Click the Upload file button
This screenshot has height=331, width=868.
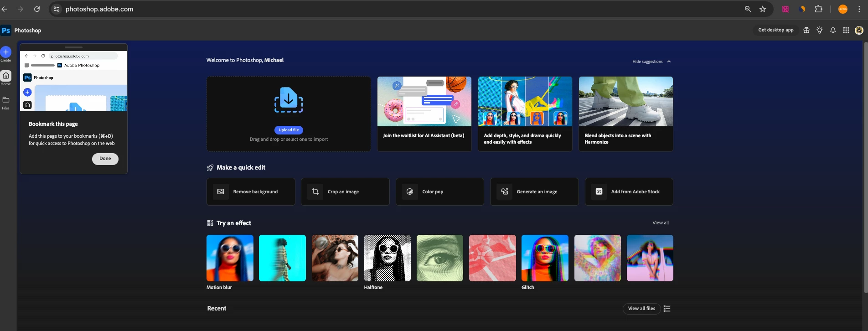(289, 130)
